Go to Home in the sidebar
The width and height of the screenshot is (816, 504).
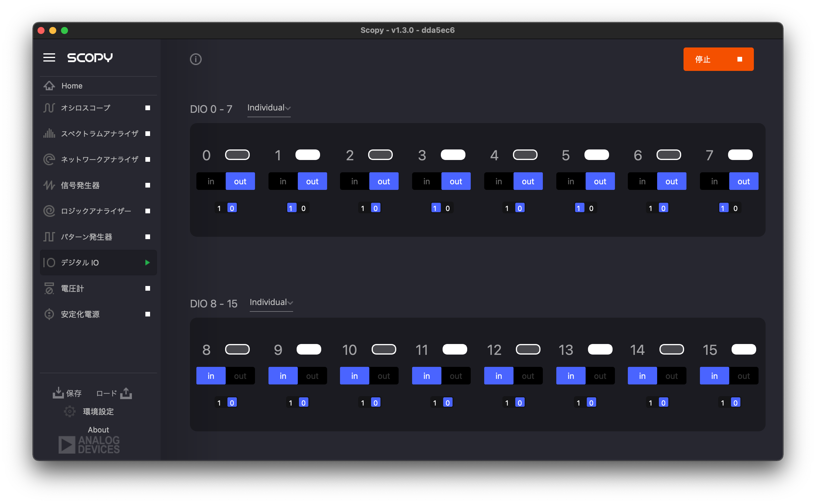click(x=98, y=86)
